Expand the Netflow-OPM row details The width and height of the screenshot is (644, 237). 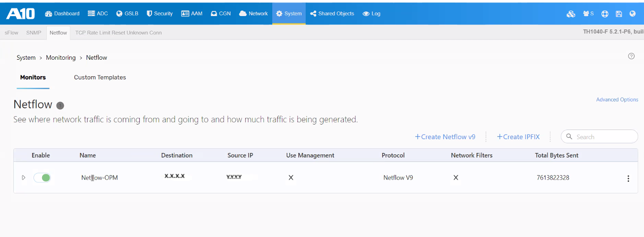[x=23, y=178]
